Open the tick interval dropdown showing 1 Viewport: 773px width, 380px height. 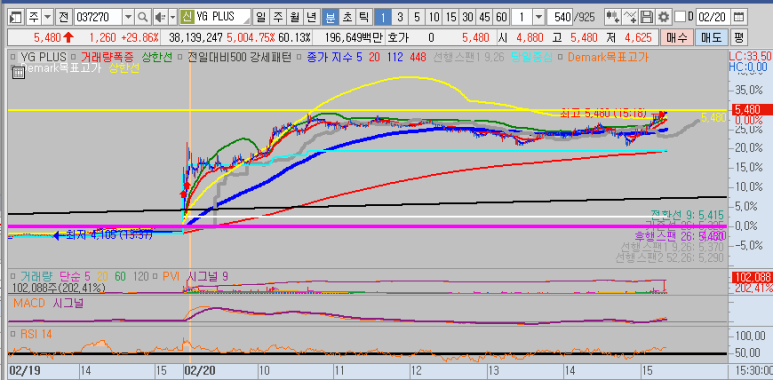pos(538,17)
